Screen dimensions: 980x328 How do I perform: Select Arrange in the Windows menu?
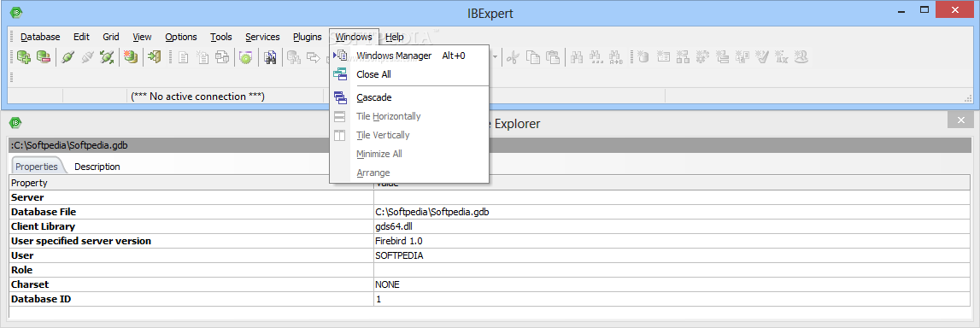(409, 173)
